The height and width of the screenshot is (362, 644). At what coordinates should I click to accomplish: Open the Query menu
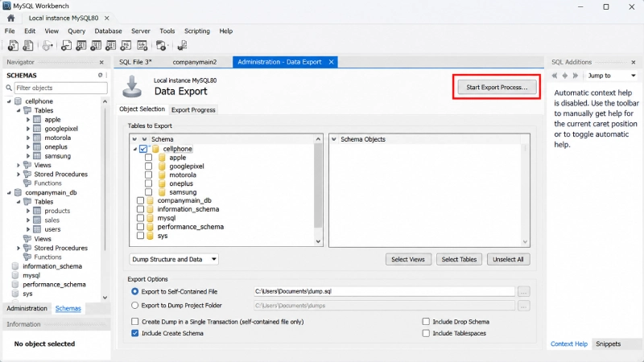(x=76, y=31)
